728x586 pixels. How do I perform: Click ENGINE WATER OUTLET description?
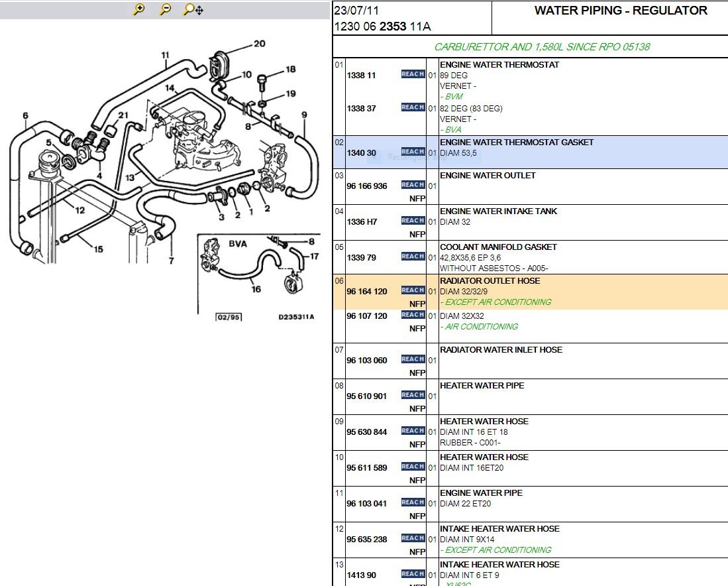(488, 175)
